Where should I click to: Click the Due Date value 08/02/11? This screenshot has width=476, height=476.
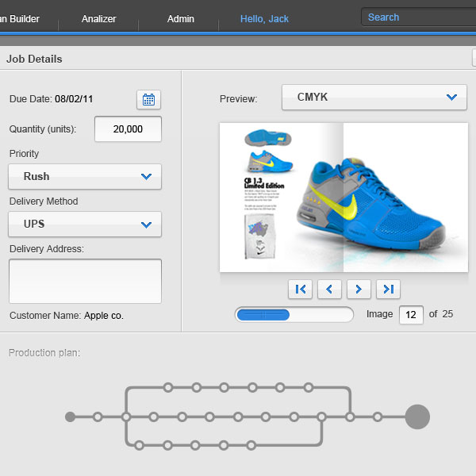74,99
